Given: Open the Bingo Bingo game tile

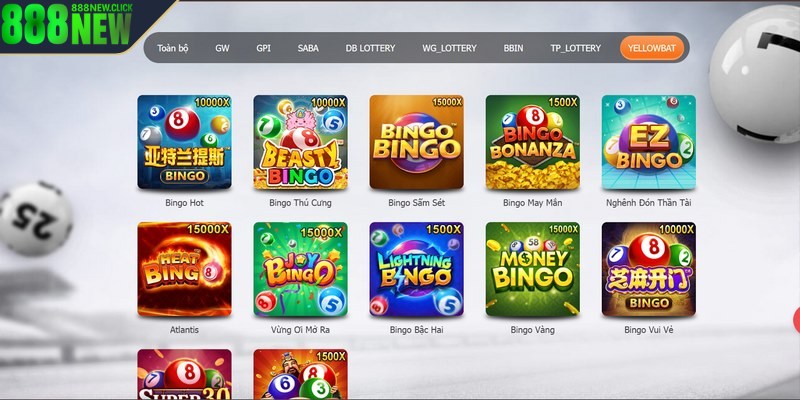Looking at the screenshot, I should click(x=416, y=142).
